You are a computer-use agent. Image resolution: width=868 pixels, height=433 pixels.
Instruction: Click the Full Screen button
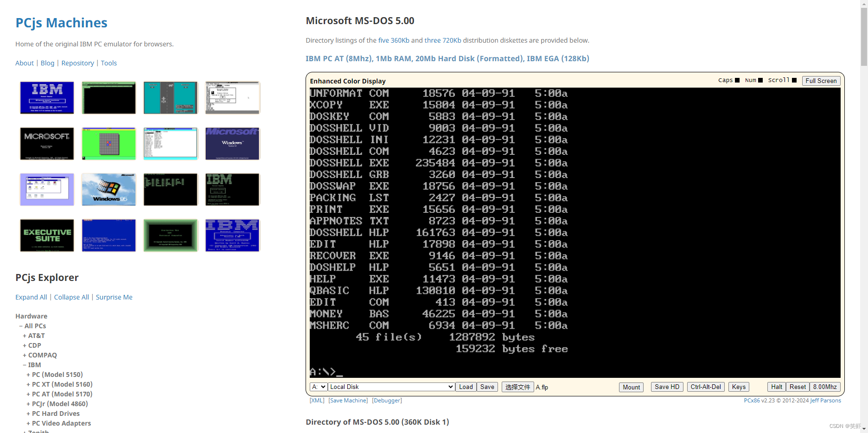[821, 81]
